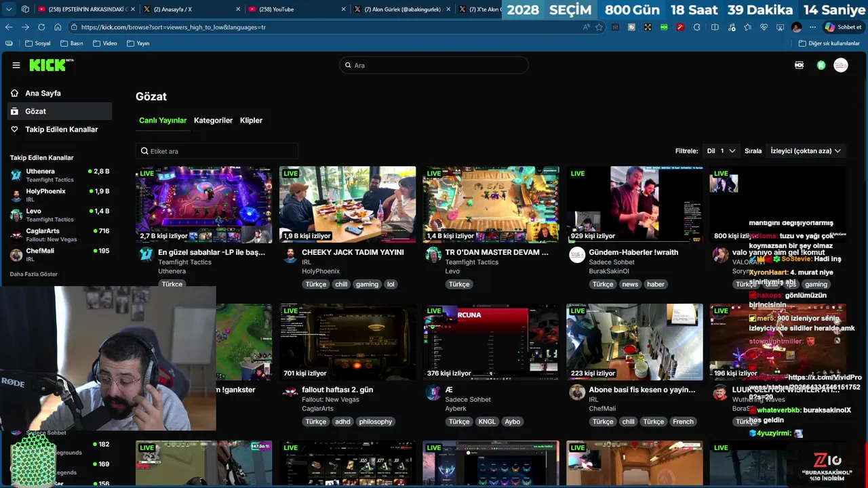Open the Yayın bookmarks folder

138,43
